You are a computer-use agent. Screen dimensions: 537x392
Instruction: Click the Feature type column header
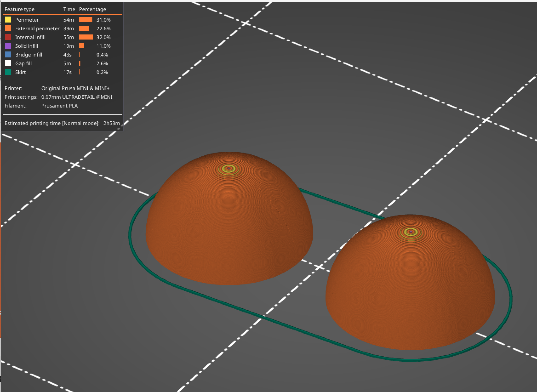tap(20, 9)
